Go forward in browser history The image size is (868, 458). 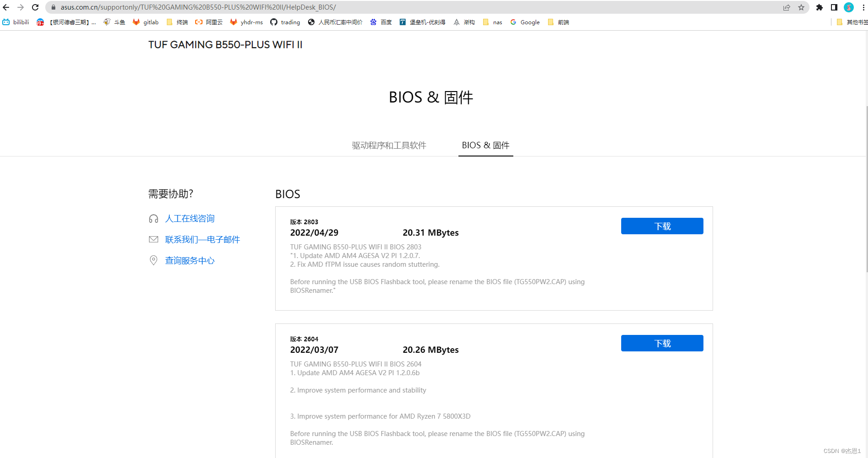point(21,7)
